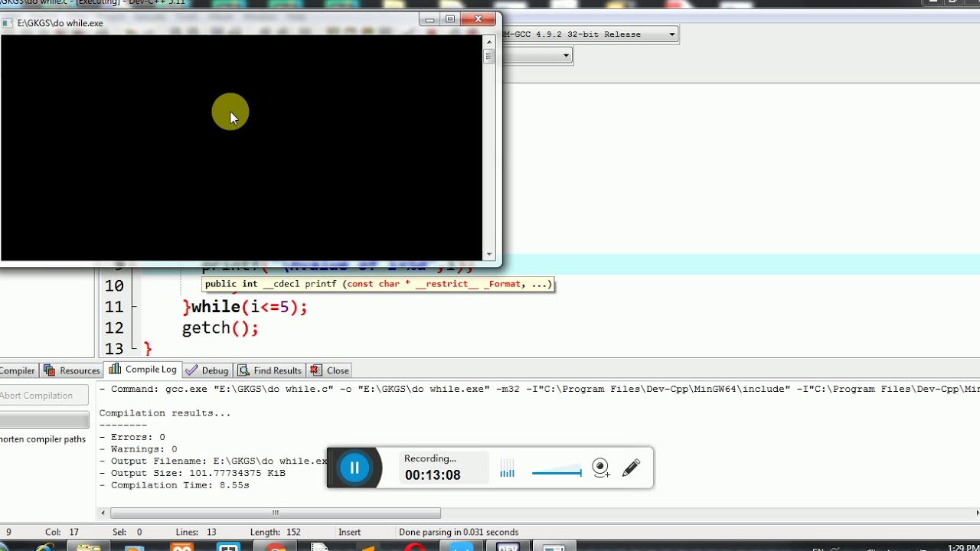Pause the screen recording
Image resolution: width=980 pixels, height=551 pixels.
354,468
